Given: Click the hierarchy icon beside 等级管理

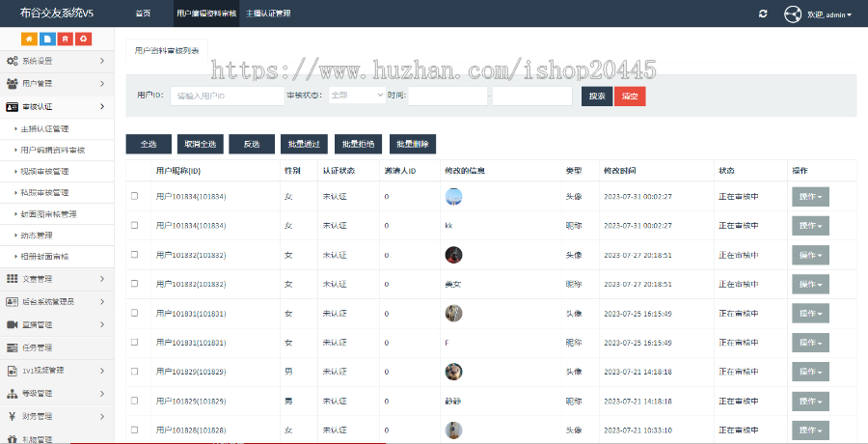Looking at the screenshot, I should (13, 394).
